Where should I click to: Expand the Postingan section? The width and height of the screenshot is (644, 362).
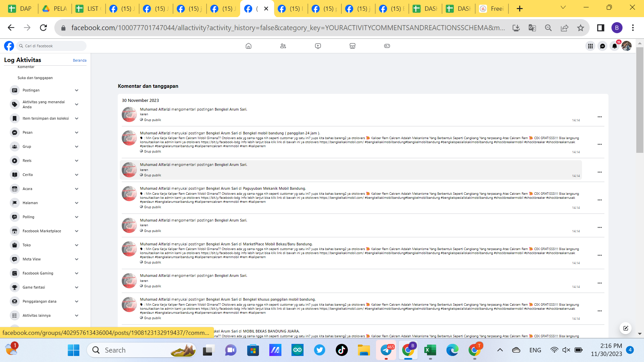[76, 90]
